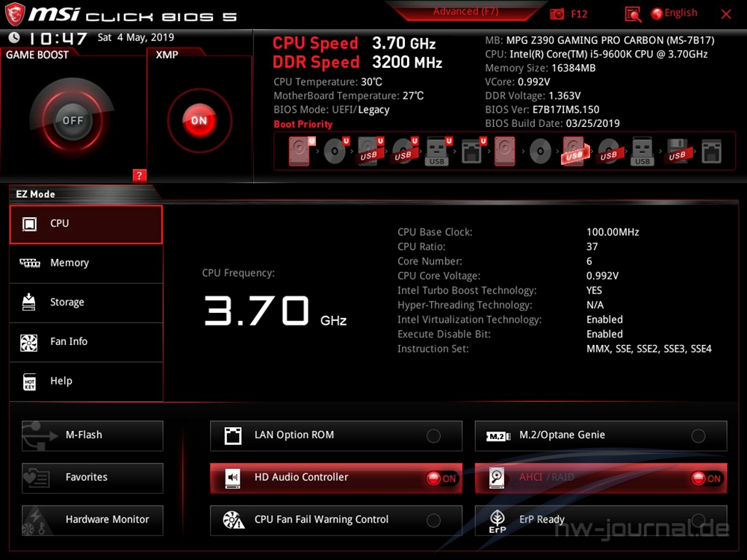Open the BIOS search magnifier icon
Screen dimensions: 747x560
[633, 14]
